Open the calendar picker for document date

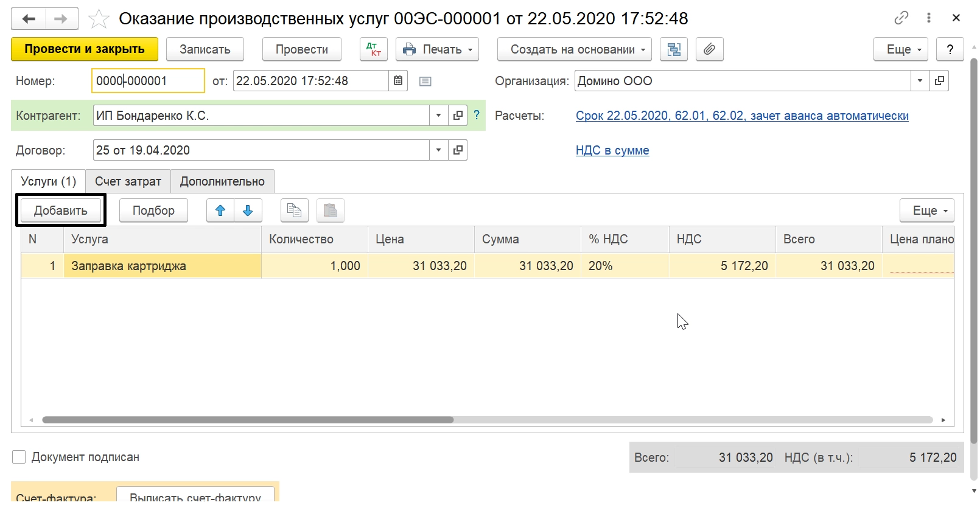(x=397, y=81)
